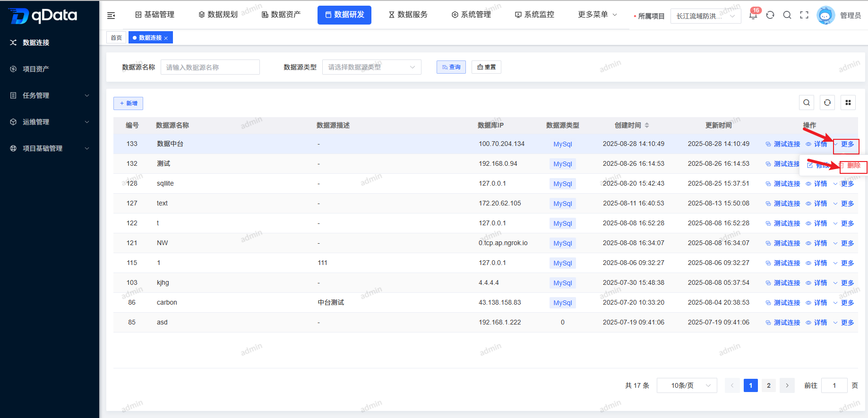Click the 数据库IP column header
Screen dimensions: 868x418
[x=490, y=125]
